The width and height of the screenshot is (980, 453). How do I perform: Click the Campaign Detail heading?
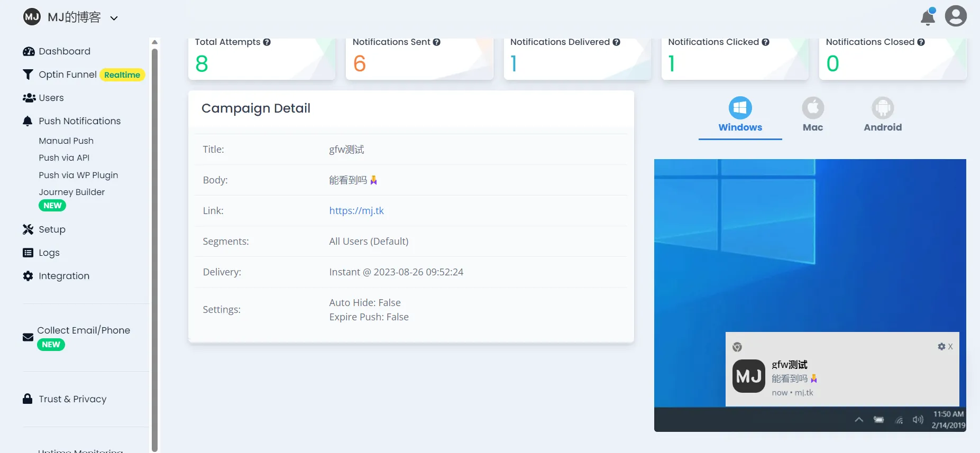256,108
